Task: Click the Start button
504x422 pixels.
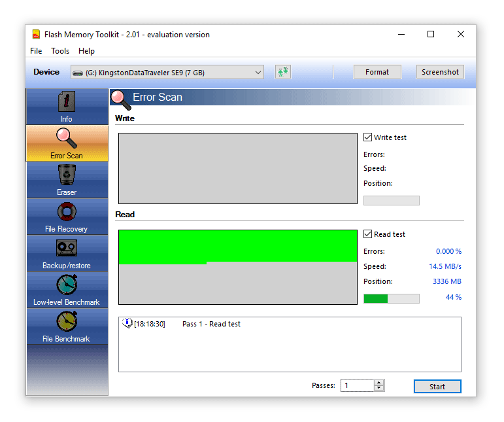Action: (437, 387)
